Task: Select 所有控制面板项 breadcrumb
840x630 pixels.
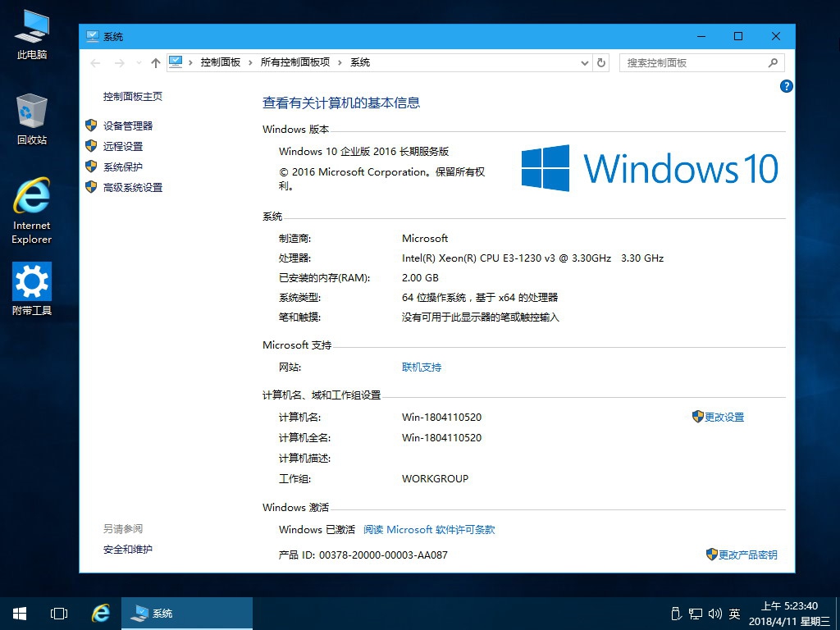Action: tap(295, 62)
